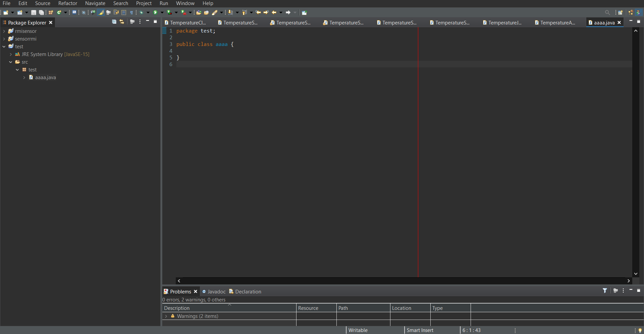This screenshot has width=644, height=334.
Task: Toggle Block Selection Mode icon
Action: pos(124,12)
